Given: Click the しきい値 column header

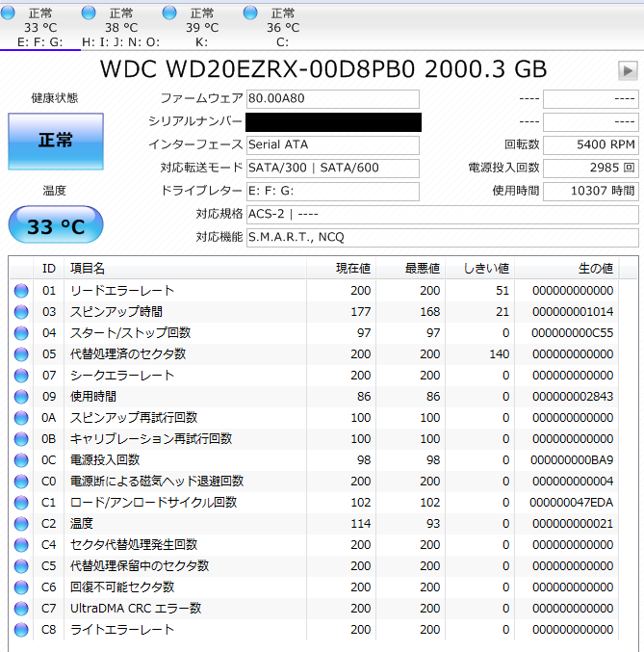Looking at the screenshot, I should [x=485, y=268].
